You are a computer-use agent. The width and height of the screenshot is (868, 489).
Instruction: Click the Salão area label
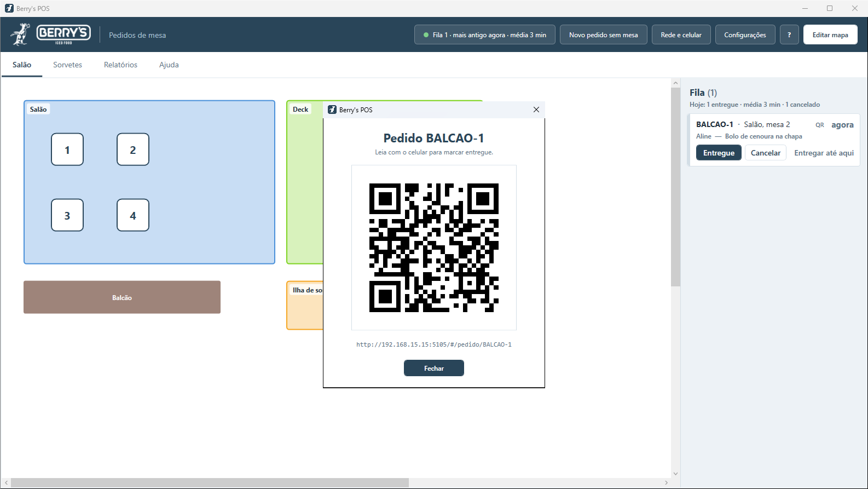pos(38,110)
